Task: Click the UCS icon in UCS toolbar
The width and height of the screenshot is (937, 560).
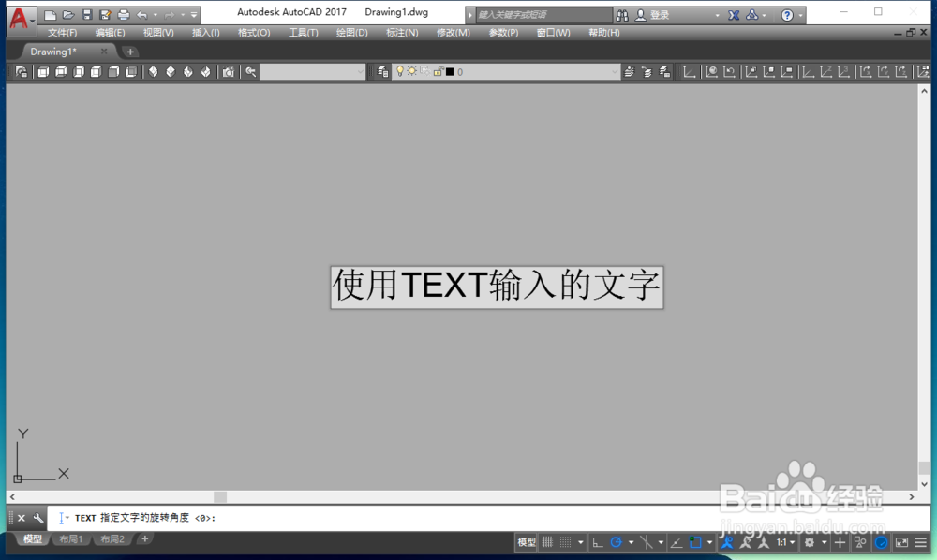Action: tap(690, 72)
